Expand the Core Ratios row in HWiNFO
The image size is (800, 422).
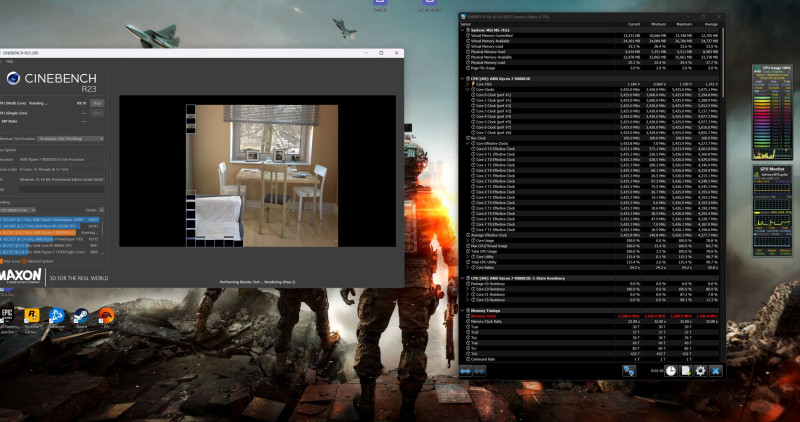[468, 267]
